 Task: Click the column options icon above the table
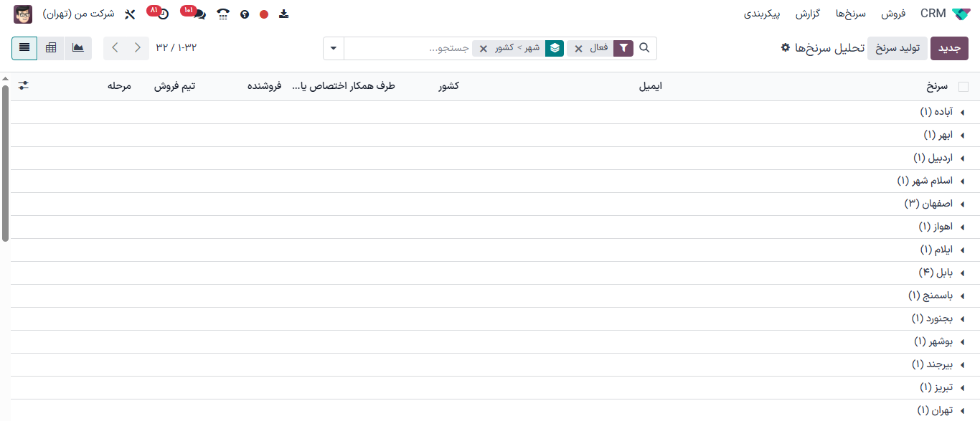coord(24,85)
